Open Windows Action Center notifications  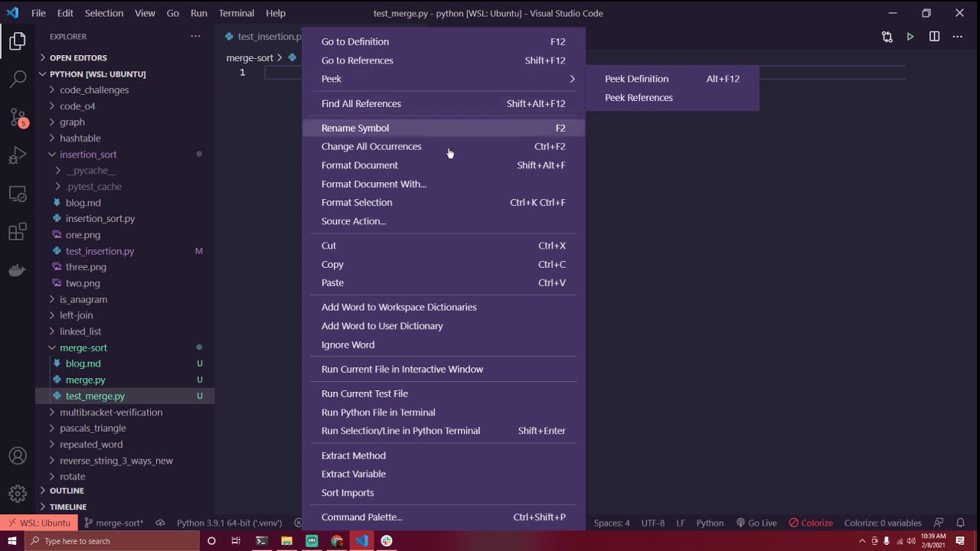pyautogui.click(x=960, y=541)
